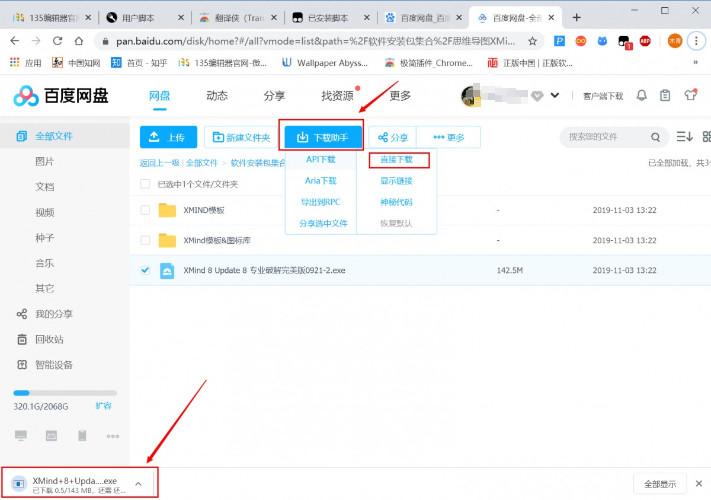Image resolution: width=711 pixels, height=500 pixels.
Task: Select 音乐 category in sidebar
Action: (44, 263)
